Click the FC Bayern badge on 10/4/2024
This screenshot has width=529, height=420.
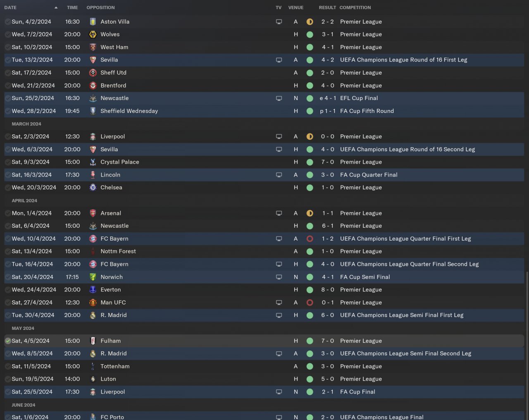coord(93,239)
